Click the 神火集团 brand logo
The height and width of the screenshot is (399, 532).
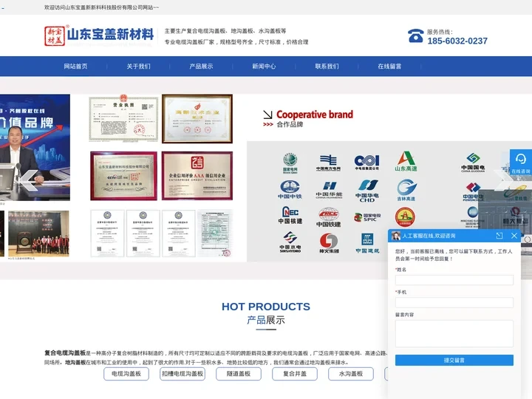point(329,243)
